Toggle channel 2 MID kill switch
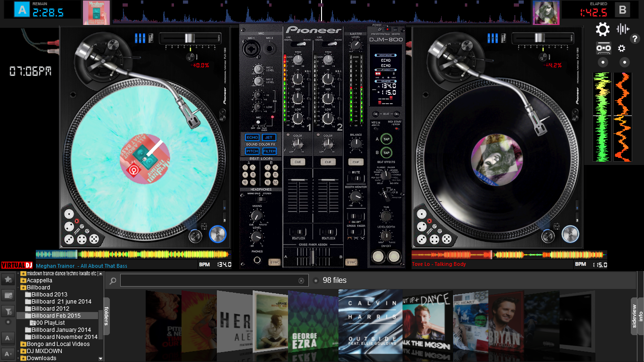 339,99
